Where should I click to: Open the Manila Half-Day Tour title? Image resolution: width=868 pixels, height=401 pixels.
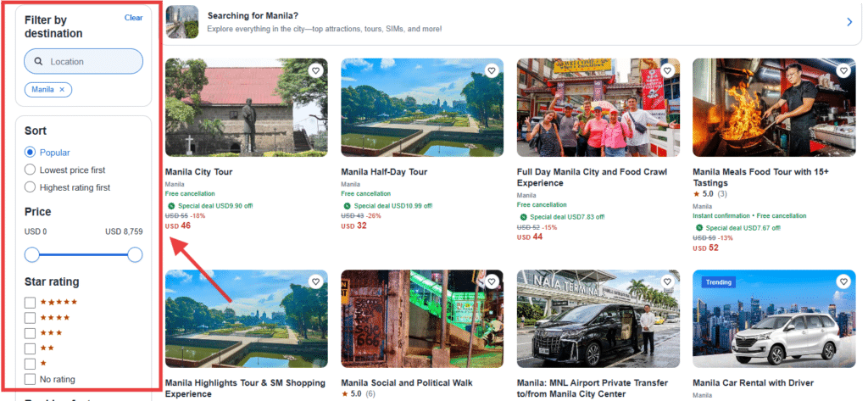[x=384, y=172]
